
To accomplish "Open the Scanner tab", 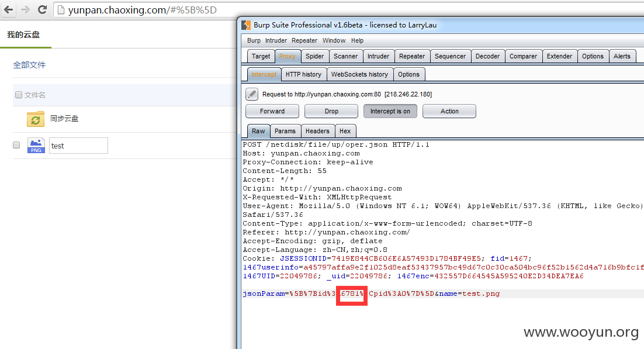I will click(345, 56).
